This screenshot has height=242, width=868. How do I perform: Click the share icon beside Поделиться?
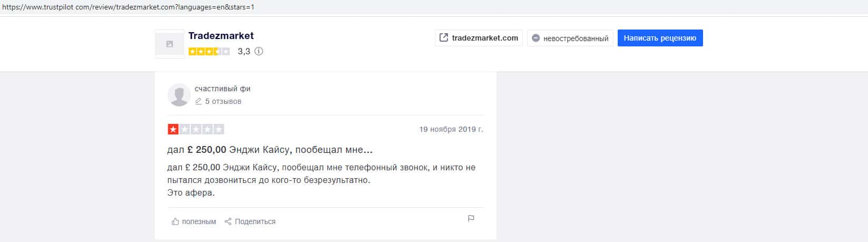click(228, 222)
